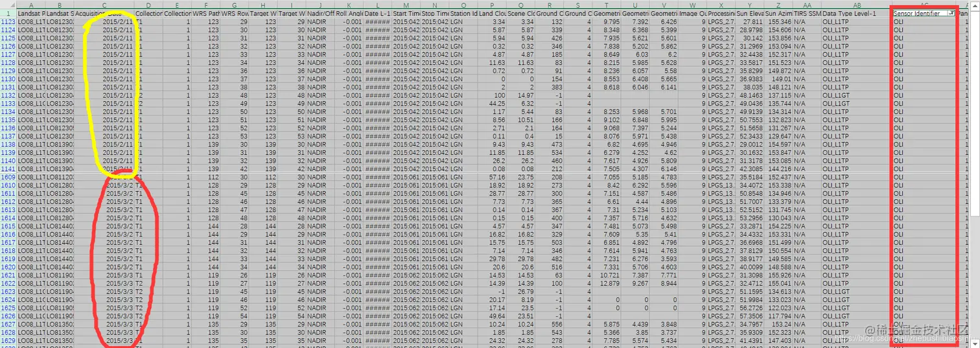Select column X header
The image size is (980, 348).
[720, 5]
